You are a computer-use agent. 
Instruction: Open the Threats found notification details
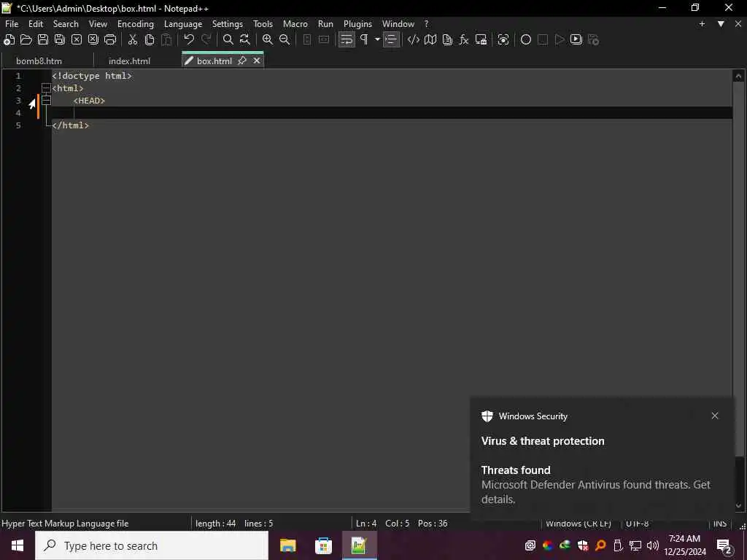pos(595,485)
